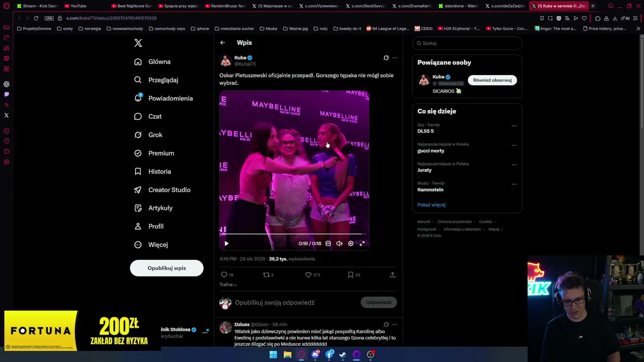Viewport: 644px width, 362px height.
Task: Open Artykuły in the sidebar
Action: (x=153, y=208)
